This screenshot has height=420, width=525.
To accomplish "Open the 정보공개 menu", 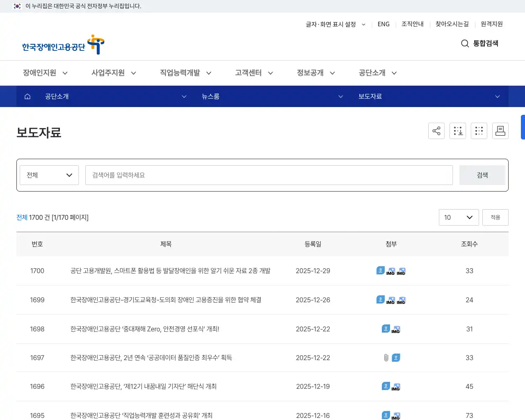I will (310, 73).
